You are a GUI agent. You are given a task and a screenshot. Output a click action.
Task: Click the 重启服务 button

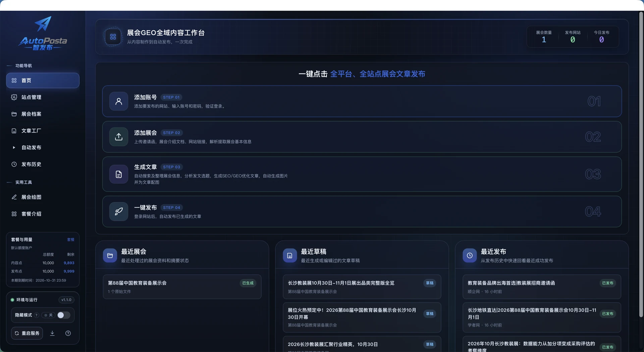pyautogui.click(x=27, y=333)
